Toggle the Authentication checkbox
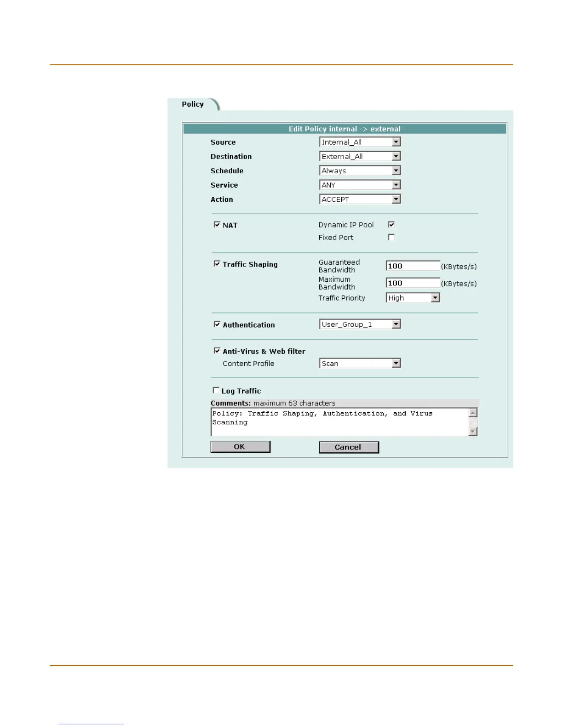 coord(217,324)
